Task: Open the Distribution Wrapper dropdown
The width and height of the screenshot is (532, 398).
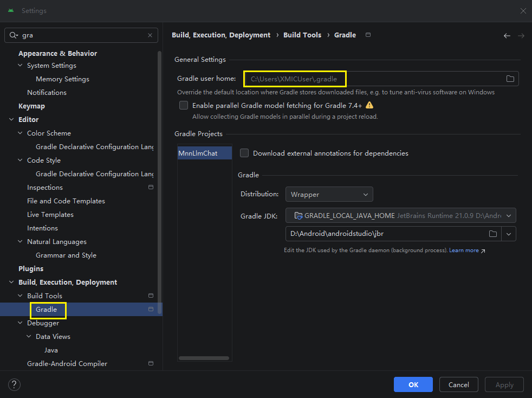Action: point(329,194)
